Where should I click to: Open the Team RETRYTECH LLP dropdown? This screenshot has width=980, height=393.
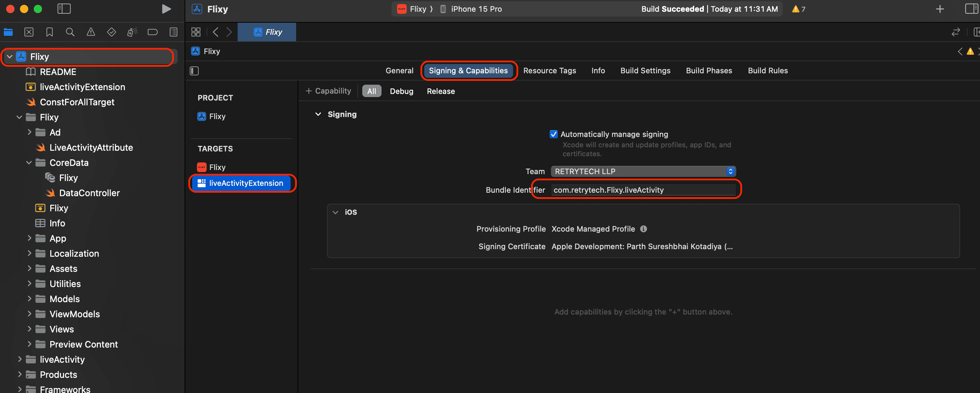tap(643, 171)
